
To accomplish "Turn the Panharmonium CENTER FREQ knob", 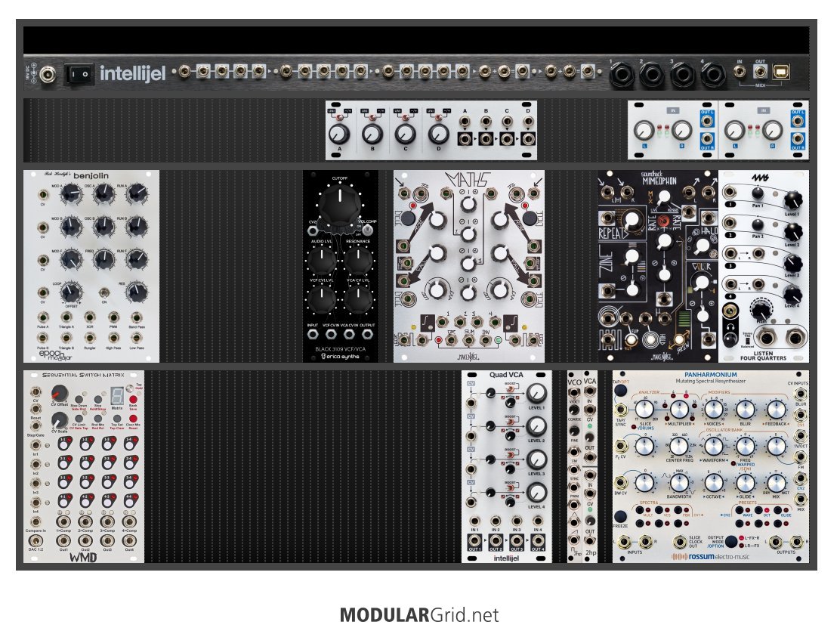I will pyautogui.click(x=678, y=447).
